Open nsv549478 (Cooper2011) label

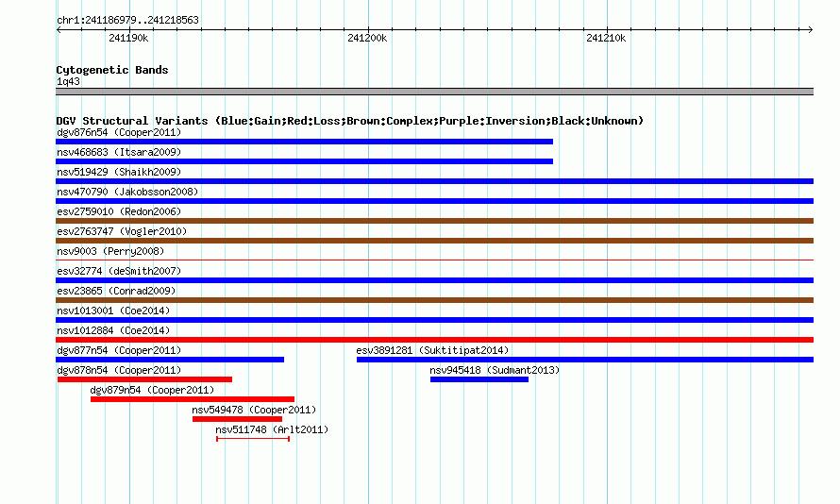tap(254, 410)
